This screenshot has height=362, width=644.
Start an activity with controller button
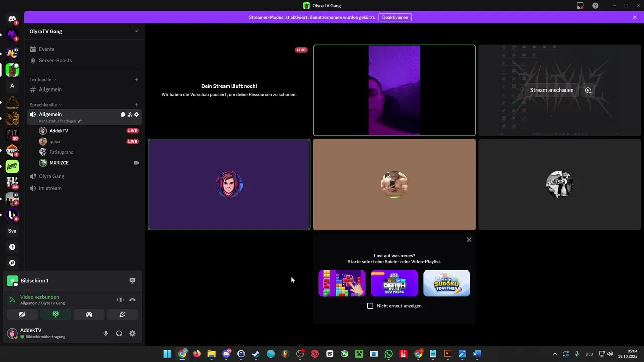[x=89, y=314]
